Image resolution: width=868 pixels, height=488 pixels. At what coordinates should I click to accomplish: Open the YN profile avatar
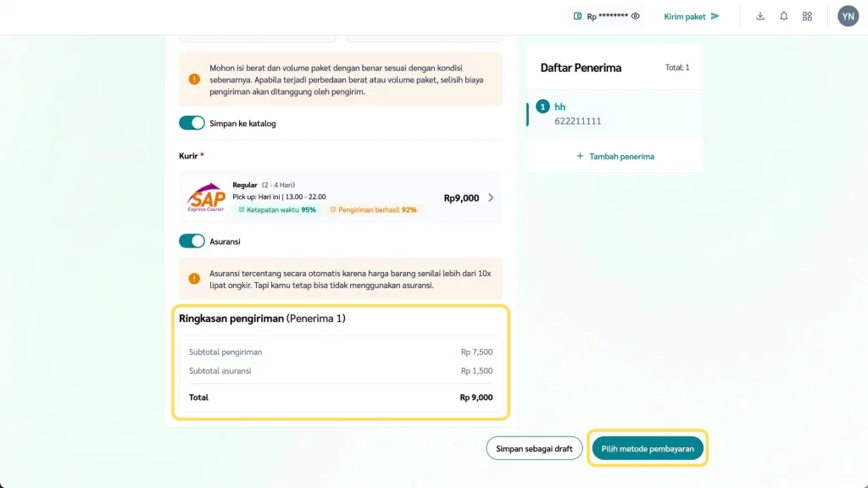click(848, 16)
